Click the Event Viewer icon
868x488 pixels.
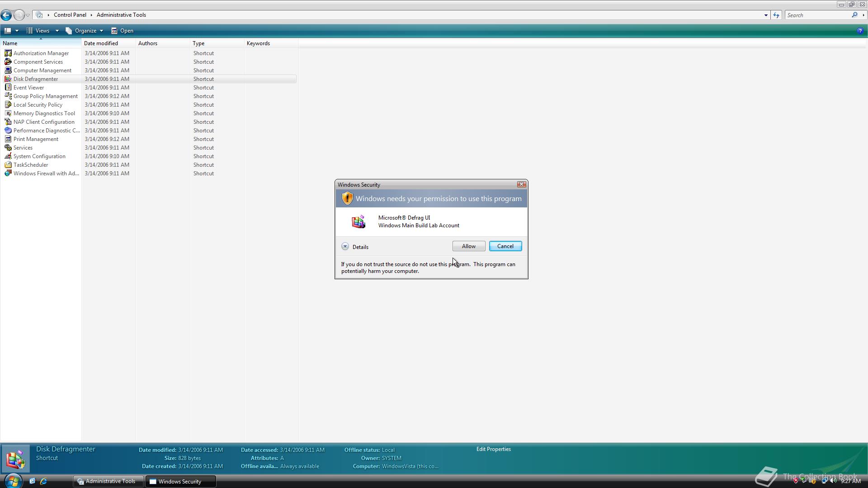point(8,87)
